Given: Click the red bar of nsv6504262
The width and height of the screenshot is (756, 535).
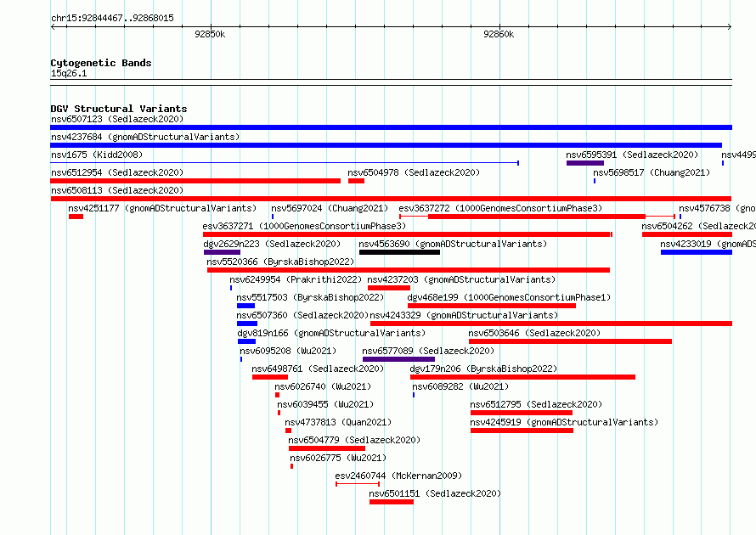Looking at the screenshot, I should tap(687, 234).
